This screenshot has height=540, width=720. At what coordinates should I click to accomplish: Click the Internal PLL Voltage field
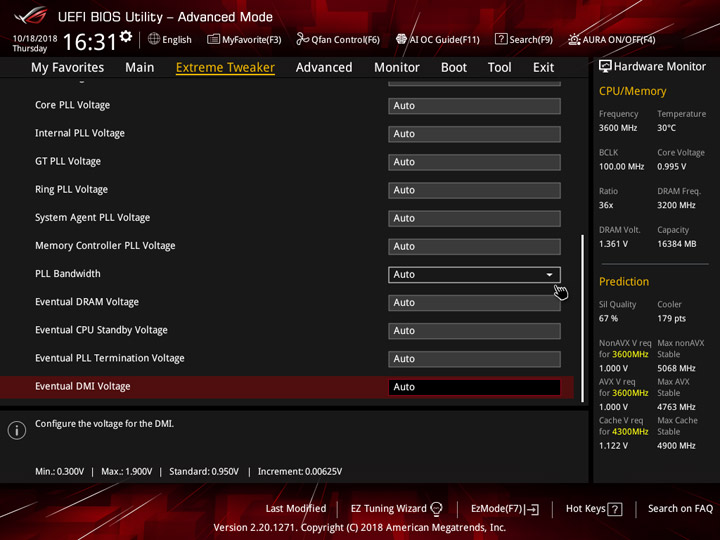coord(474,134)
